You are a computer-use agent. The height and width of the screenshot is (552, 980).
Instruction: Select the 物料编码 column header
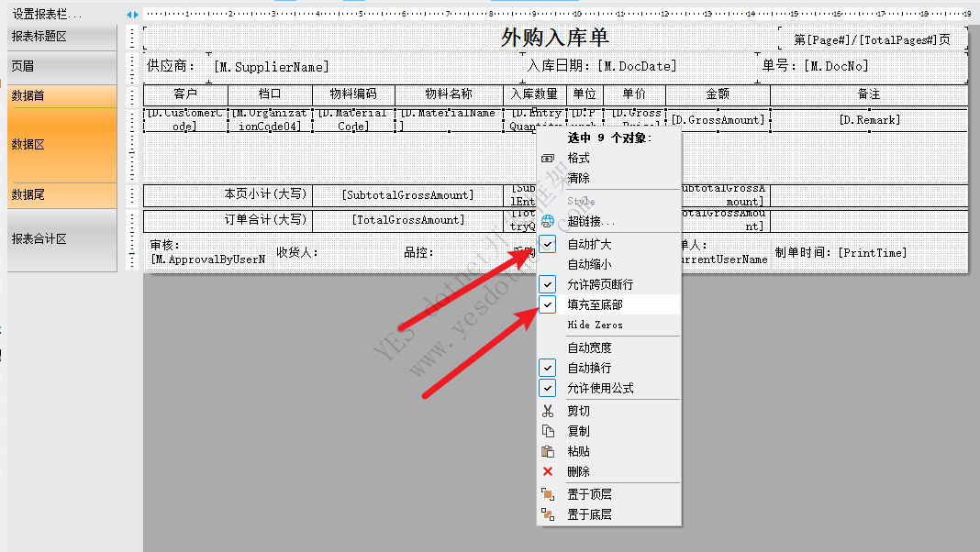click(x=354, y=94)
